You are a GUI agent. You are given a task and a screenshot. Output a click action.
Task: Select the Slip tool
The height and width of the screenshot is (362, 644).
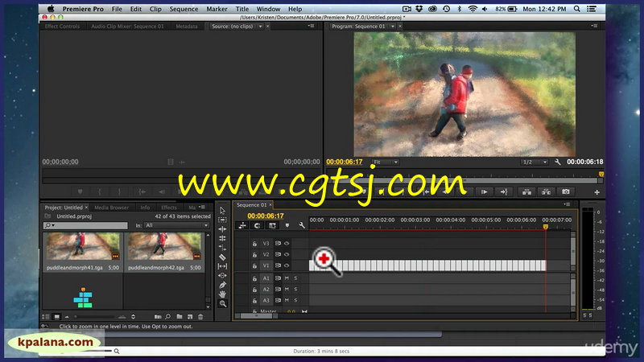[222, 266]
